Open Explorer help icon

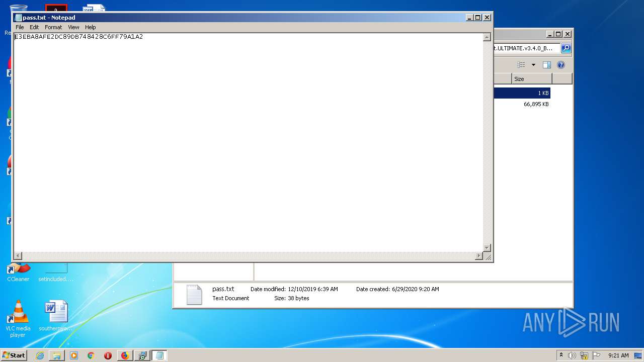click(x=561, y=65)
